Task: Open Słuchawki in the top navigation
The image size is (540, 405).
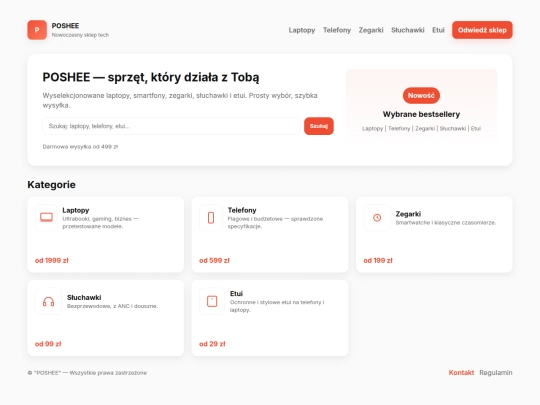Action: tap(408, 30)
